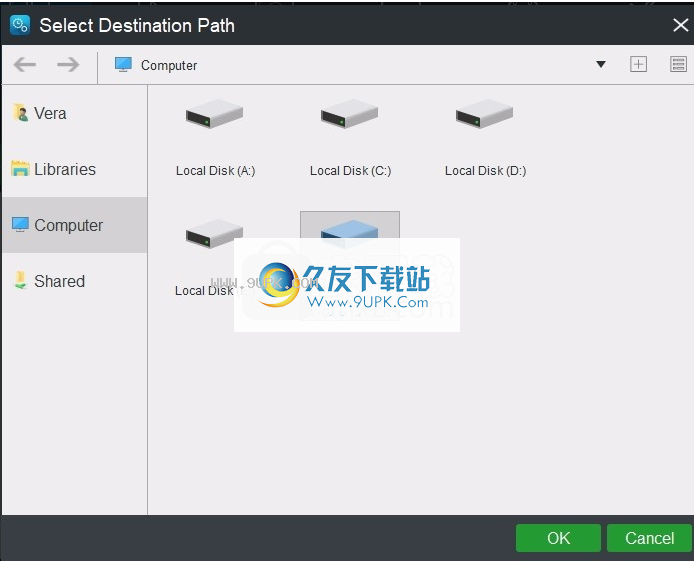This screenshot has width=694, height=571.
Task: Create a new folder with plus icon
Action: point(638,65)
